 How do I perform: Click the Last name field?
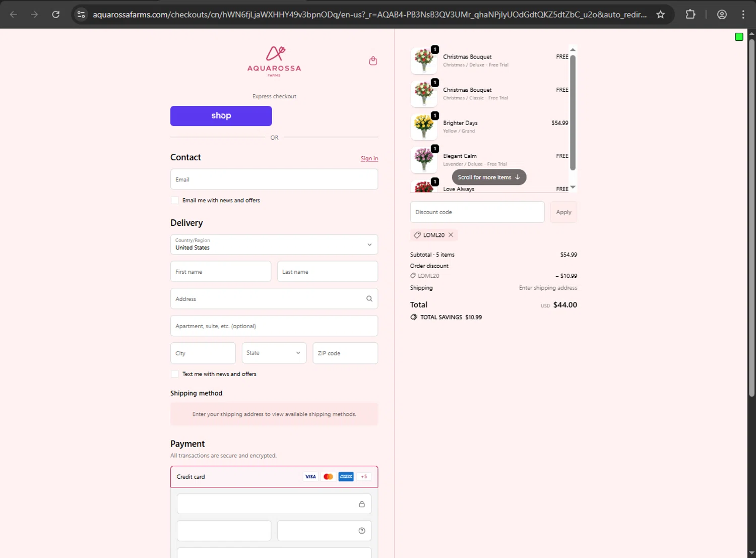pos(328,272)
